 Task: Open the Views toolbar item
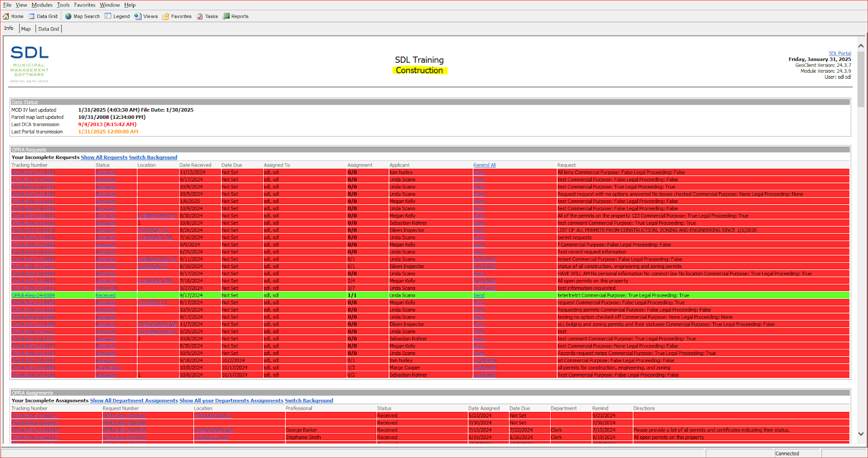coord(146,16)
